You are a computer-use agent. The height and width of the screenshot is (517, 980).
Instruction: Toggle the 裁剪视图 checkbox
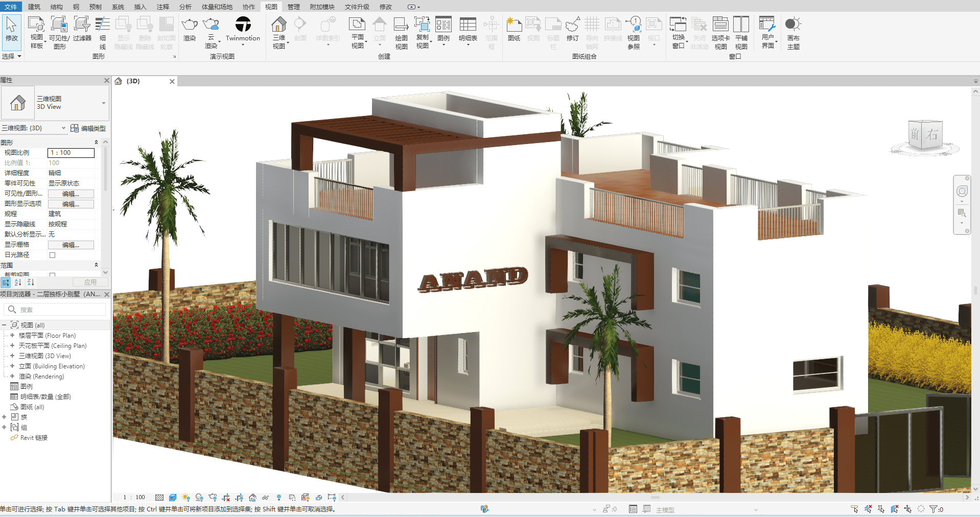coord(52,275)
